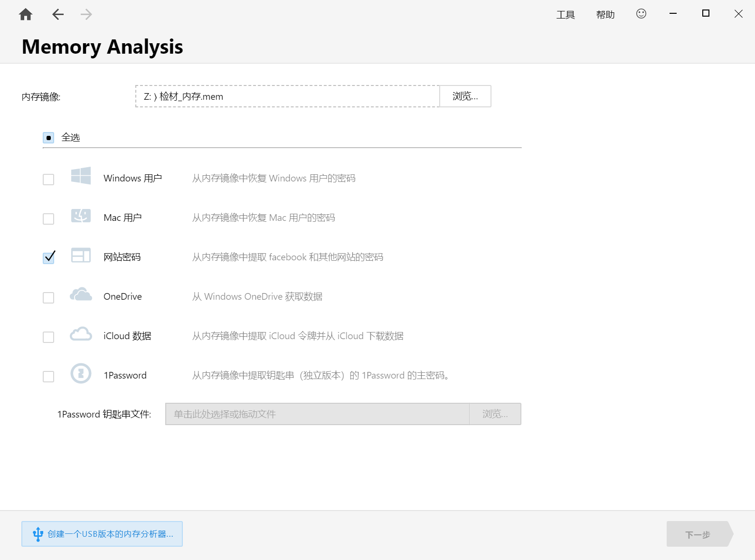The image size is (755, 560).
Task: Click the 网站密码 label
Action: (x=122, y=257)
